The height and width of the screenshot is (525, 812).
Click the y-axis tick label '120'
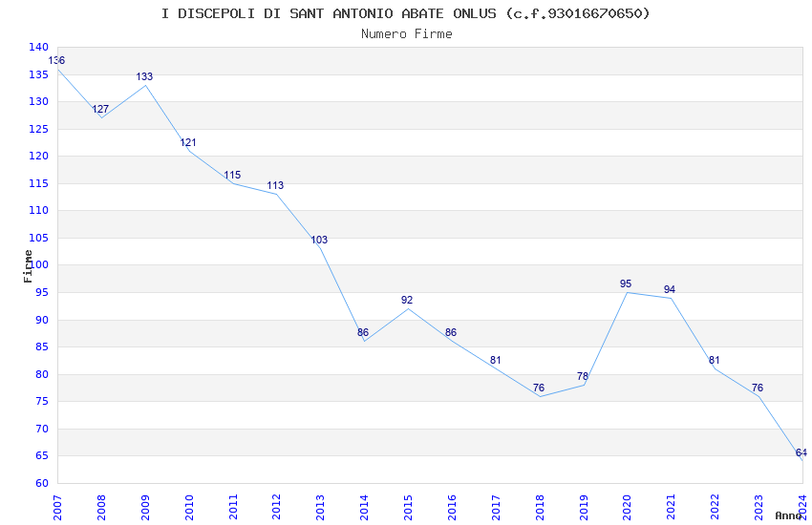click(x=39, y=157)
